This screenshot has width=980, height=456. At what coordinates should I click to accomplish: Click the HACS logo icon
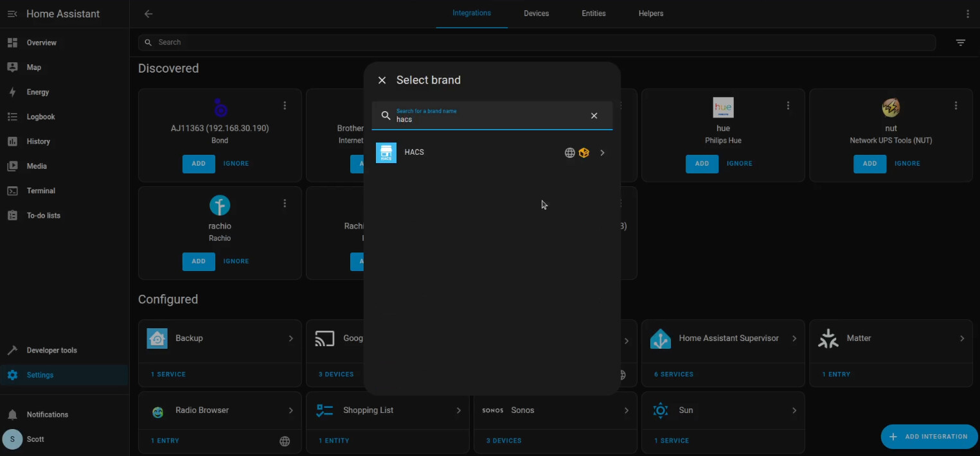386,153
